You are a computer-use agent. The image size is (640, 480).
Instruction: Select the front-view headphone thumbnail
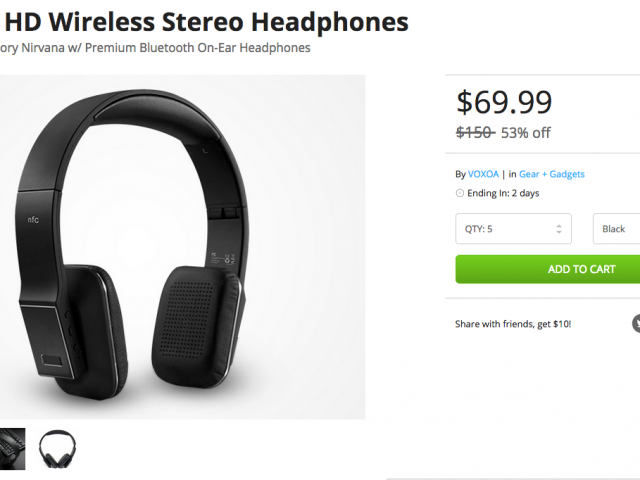(x=57, y=448)
